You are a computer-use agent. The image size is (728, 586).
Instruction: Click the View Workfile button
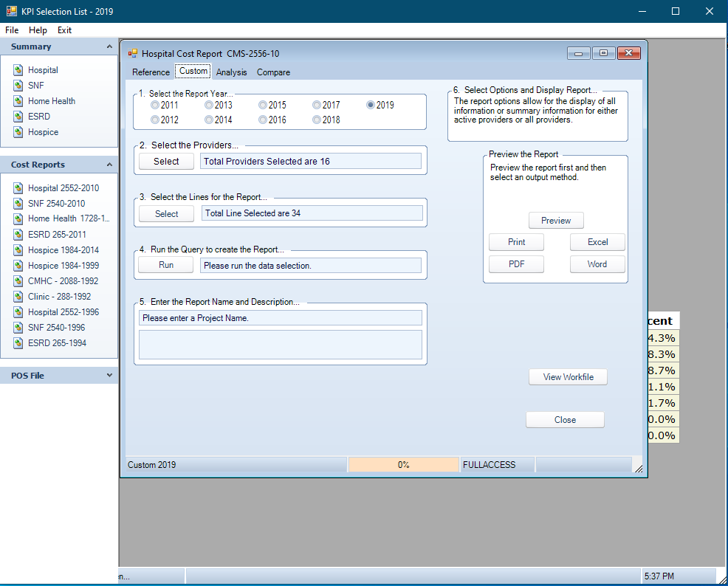pos(568,376)
